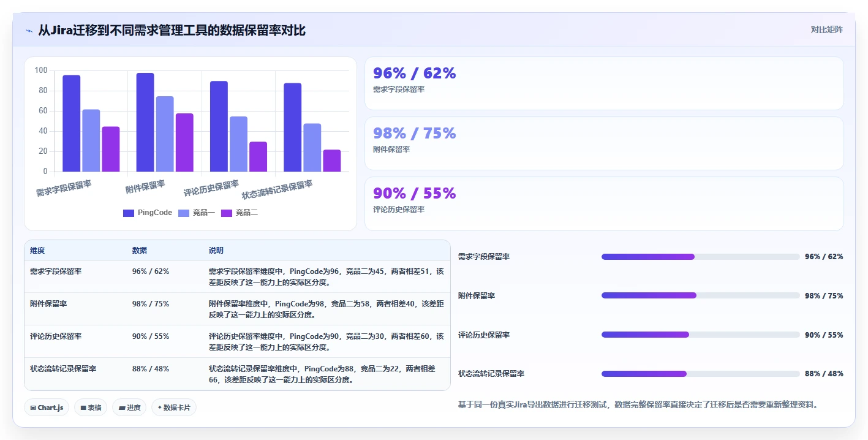Open the 96% / 62% data card

coord(604,83)
